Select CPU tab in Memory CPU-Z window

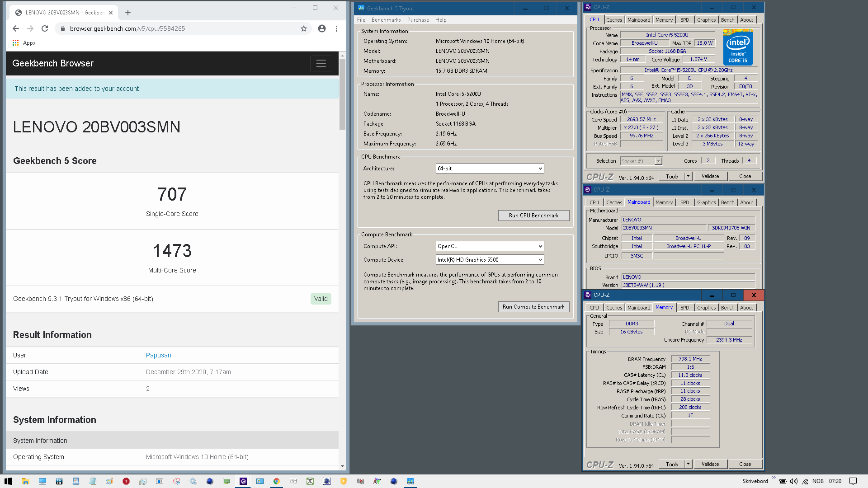click(x=594, y=308)
